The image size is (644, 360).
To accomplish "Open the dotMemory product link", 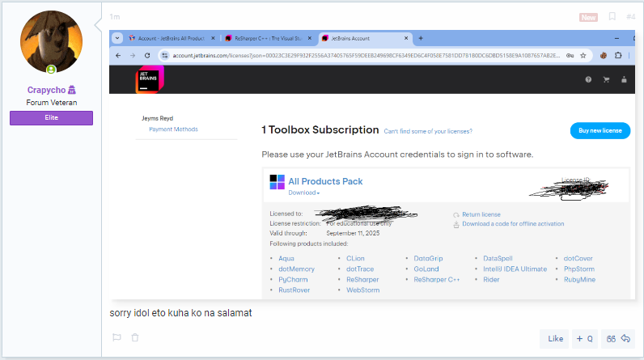I will click(x=296, y=269).
